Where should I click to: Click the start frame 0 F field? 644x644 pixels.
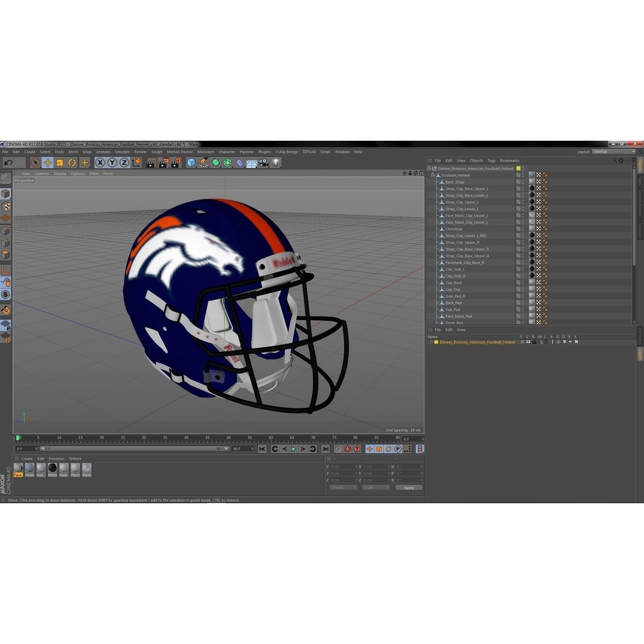[27, 449]
